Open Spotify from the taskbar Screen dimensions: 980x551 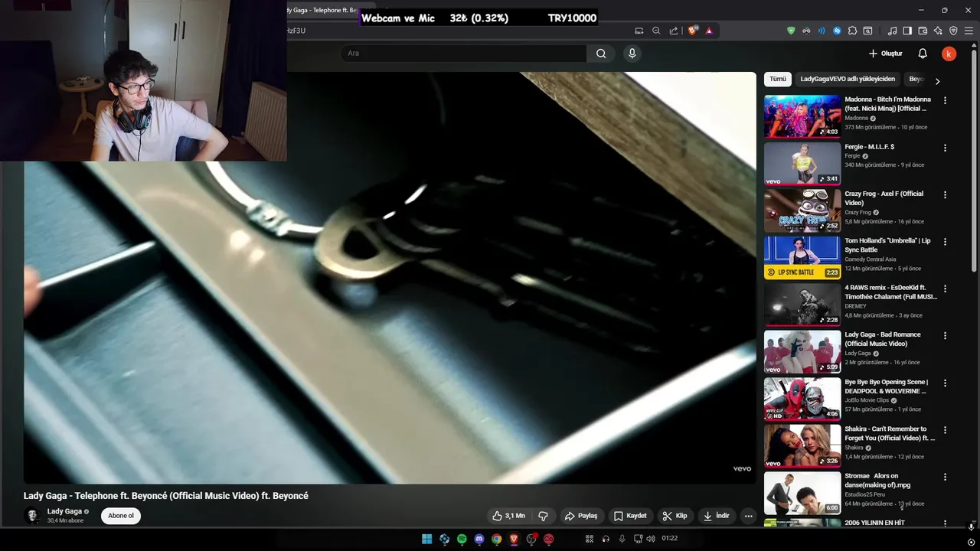pos(462,539)
